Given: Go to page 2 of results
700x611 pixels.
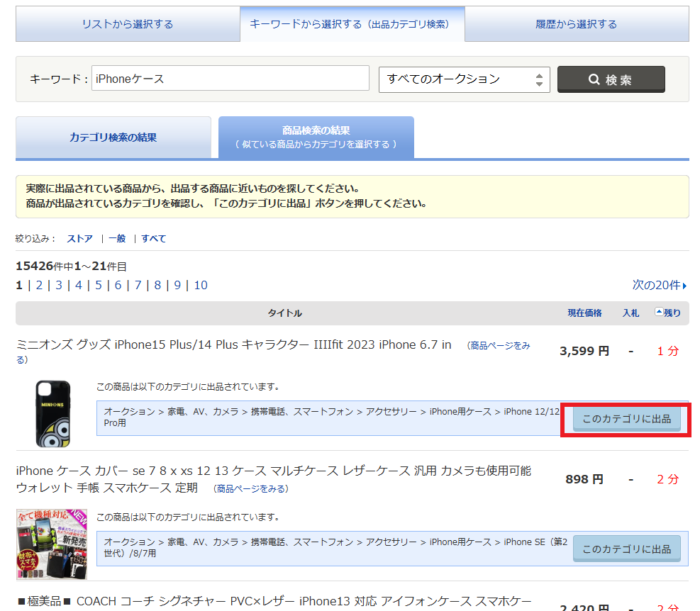Looking at the screenshot, I should [x=39, y=285].
